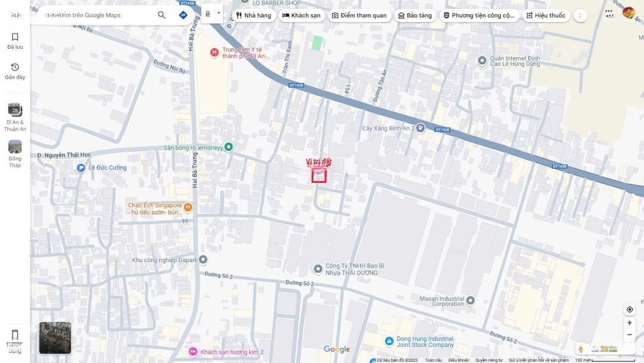Click the Google account profile avatar
Image resolution: width=644 pixels, height=363 pixels.
coord(628,13)
